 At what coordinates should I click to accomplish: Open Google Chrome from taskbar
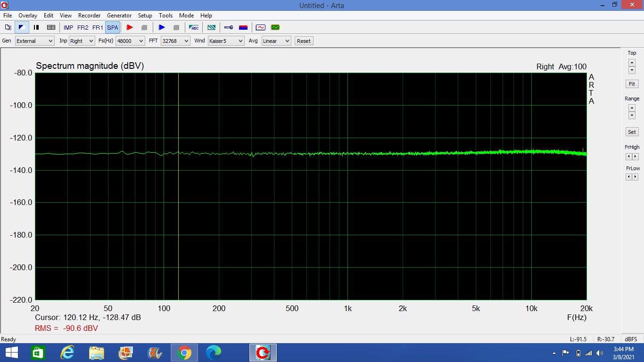[x=184, y=353]
